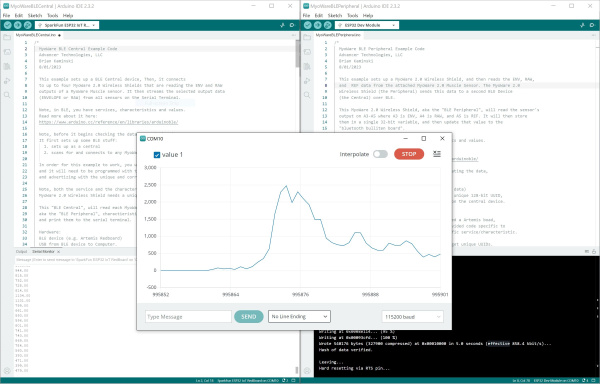
Task: Open Serial Monitor icon in MyoWareBLECentral toolbar
Action: [x=292, y=25]
